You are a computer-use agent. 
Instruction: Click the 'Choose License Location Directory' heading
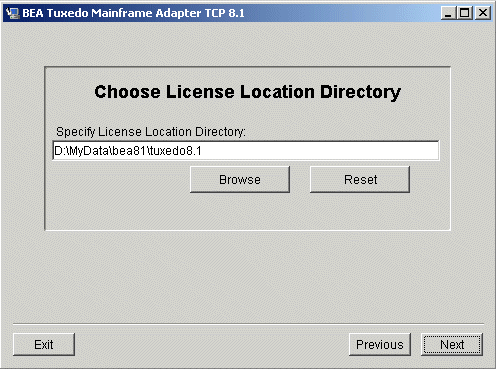pos(247,92)
